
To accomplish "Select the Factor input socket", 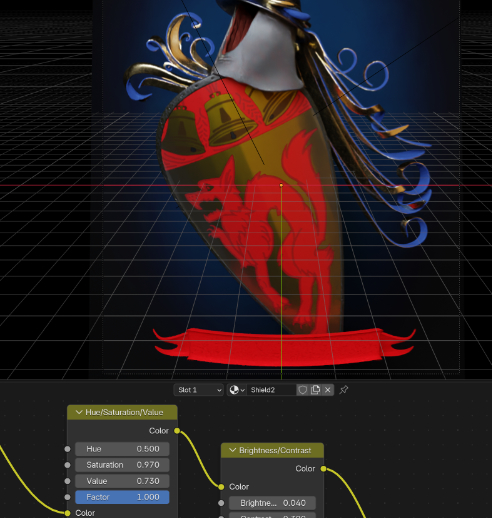I will 67,497.
